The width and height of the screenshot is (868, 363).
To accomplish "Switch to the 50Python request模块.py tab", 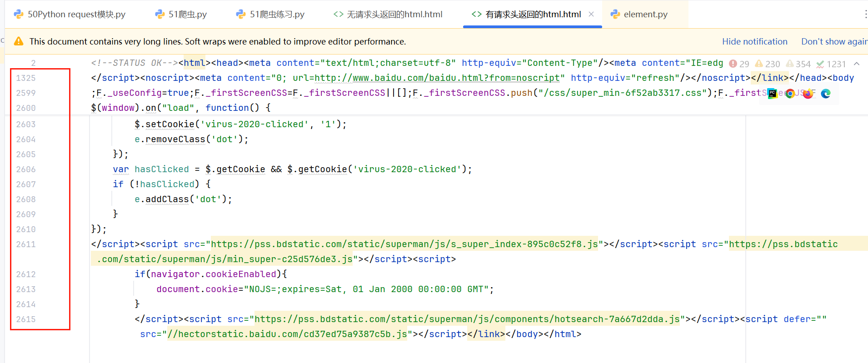I will 70,14.
